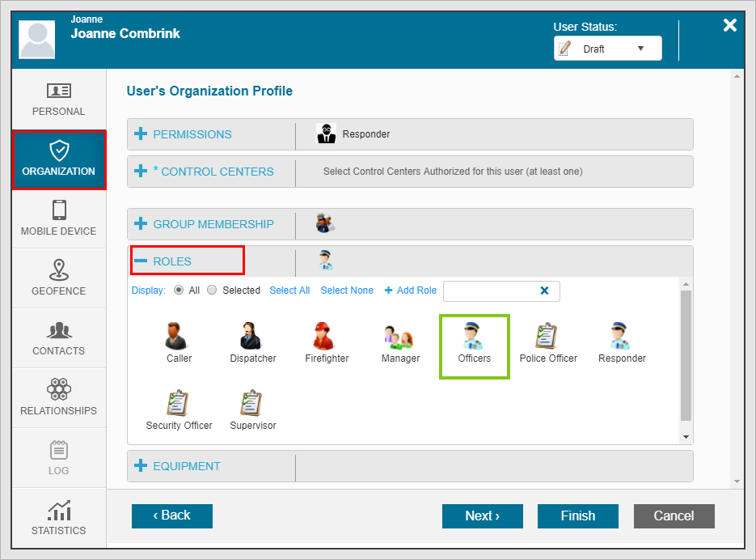This screenshot has width=756, height=560.
Task: Set display to All roles
Action: pyautogui.click(x=178, y=291)
